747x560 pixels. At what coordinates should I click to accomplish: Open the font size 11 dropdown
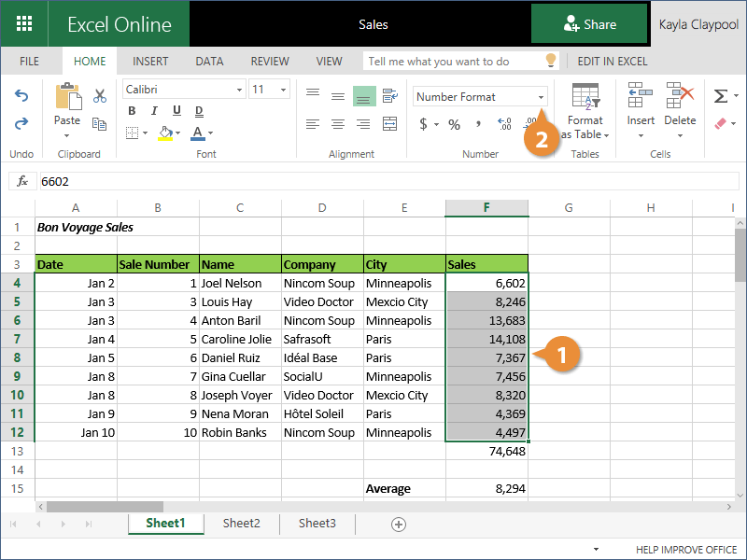284,90
